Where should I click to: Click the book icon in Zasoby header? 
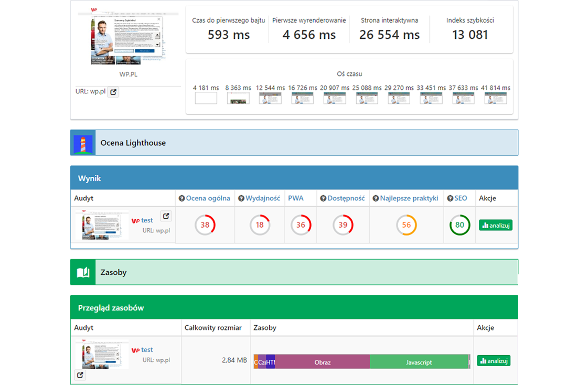tap(83, 272)
